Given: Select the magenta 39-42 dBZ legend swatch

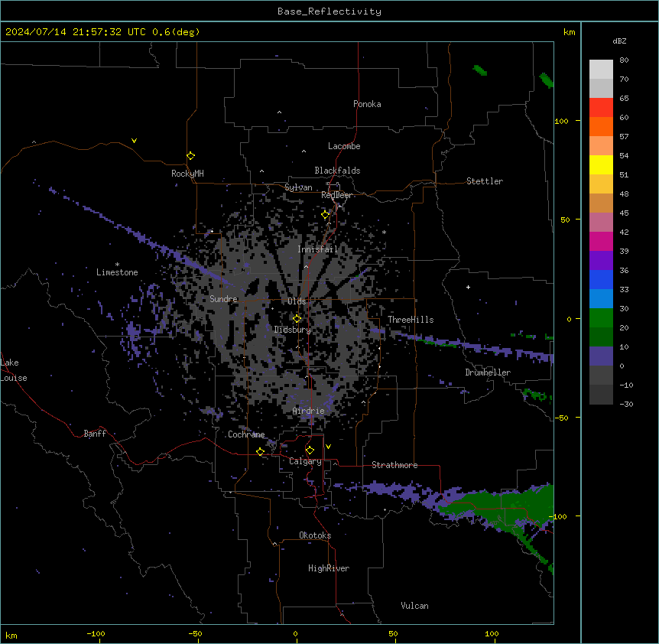Looking at the screenshot, I should click(x=601, y=241).
